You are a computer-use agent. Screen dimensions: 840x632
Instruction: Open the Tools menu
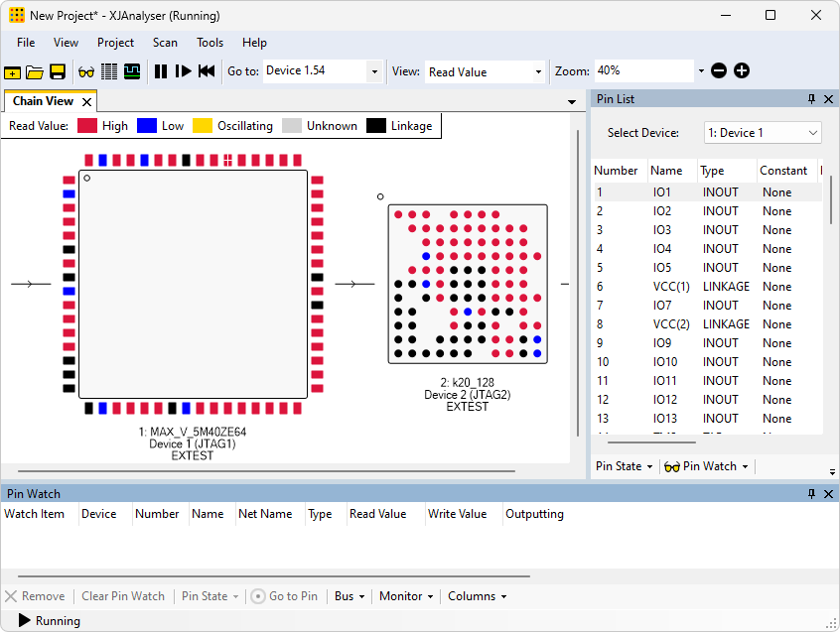[x=210, y=43]
